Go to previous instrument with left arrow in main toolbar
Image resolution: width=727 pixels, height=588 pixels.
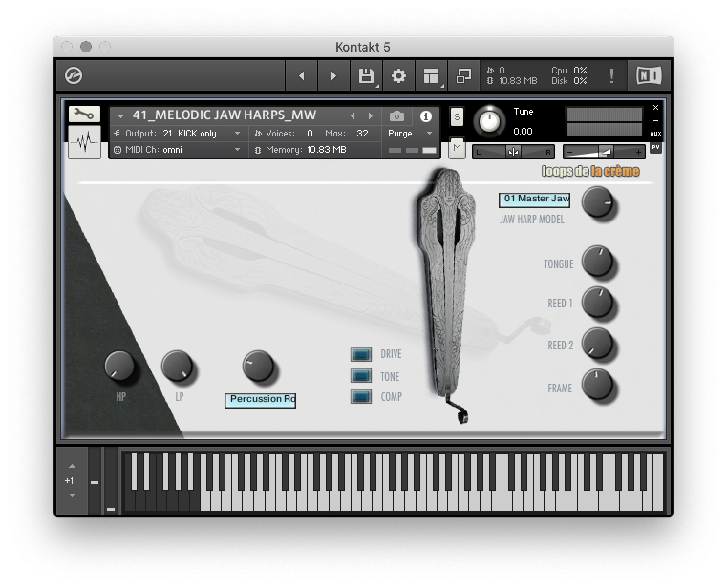click(301, 75)
